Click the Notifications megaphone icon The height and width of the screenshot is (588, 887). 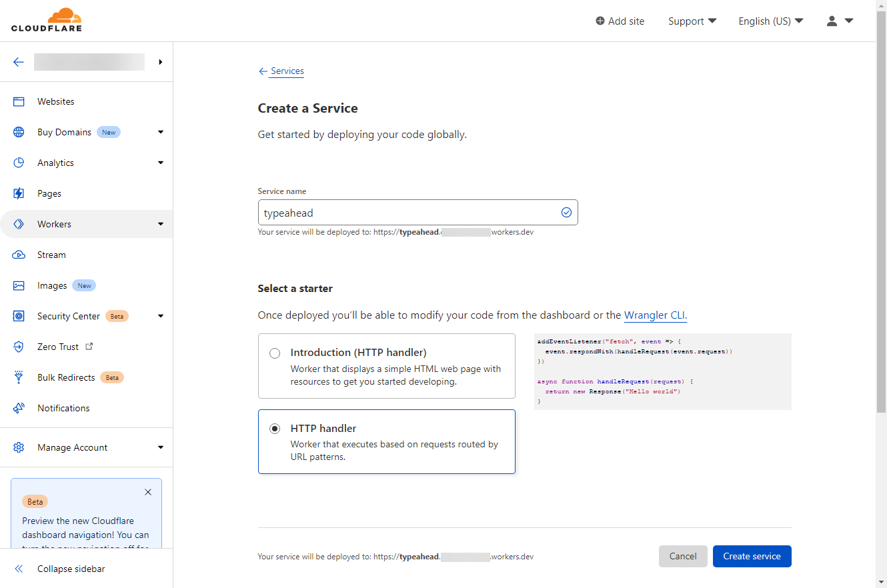[19, 408]
